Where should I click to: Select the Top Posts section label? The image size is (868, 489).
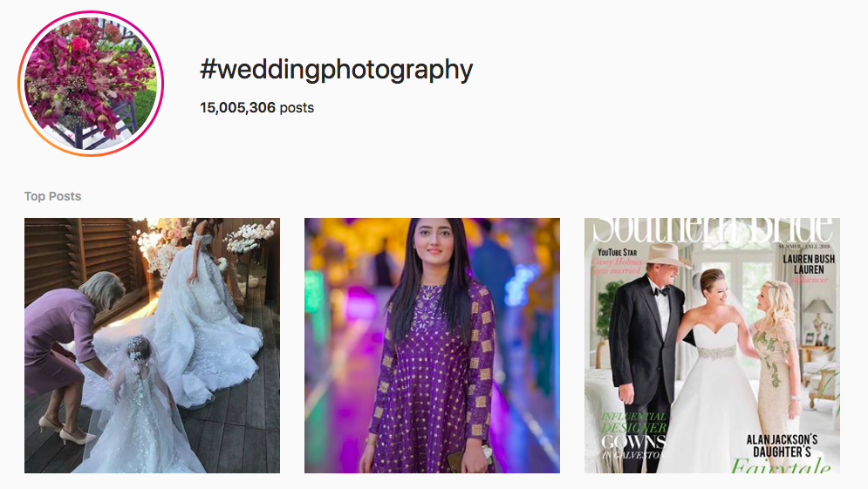coord(52,196)
